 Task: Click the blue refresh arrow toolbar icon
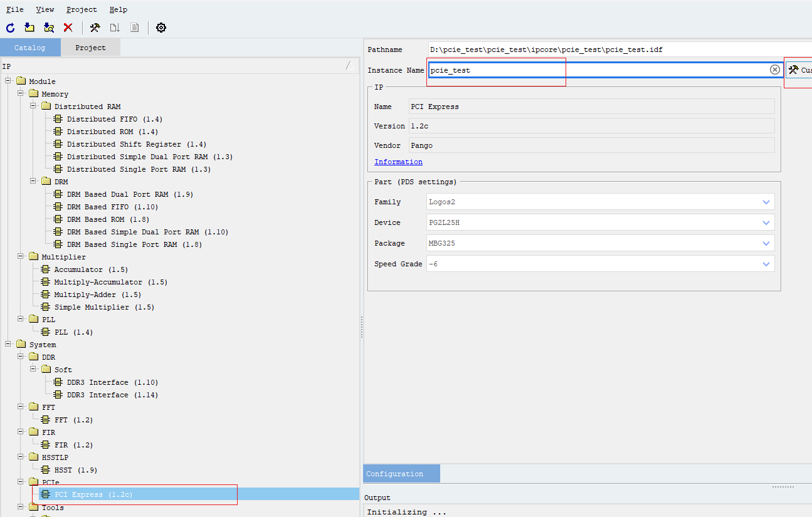point(10,28)
